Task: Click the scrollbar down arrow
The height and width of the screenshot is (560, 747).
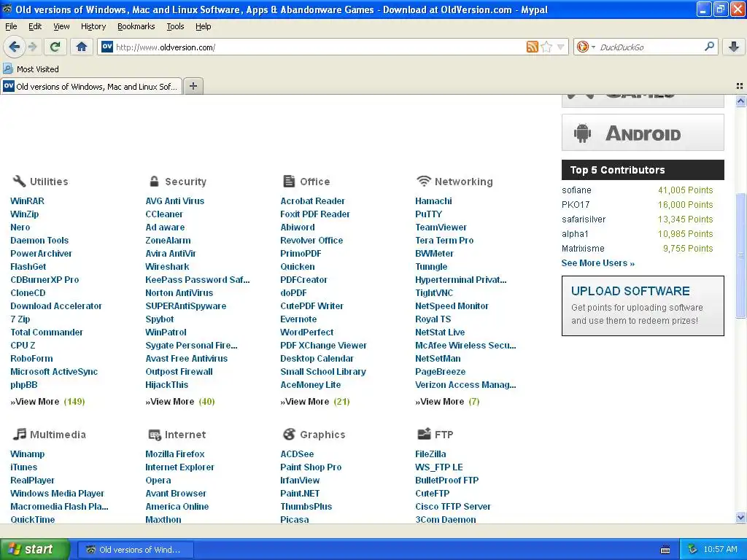Action: (740, 517)
